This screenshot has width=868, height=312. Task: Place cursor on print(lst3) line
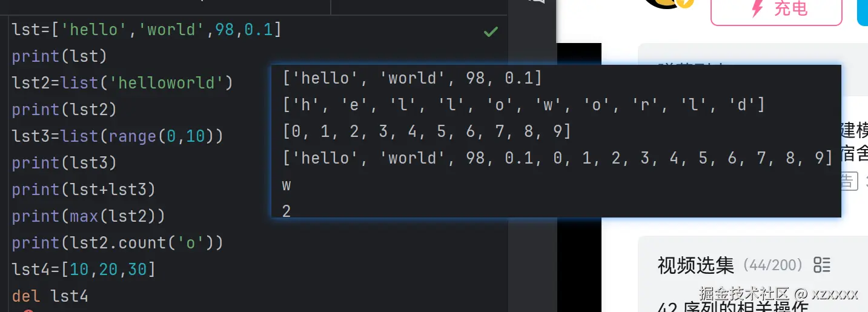pyautogui.click(x=64, y=162)
